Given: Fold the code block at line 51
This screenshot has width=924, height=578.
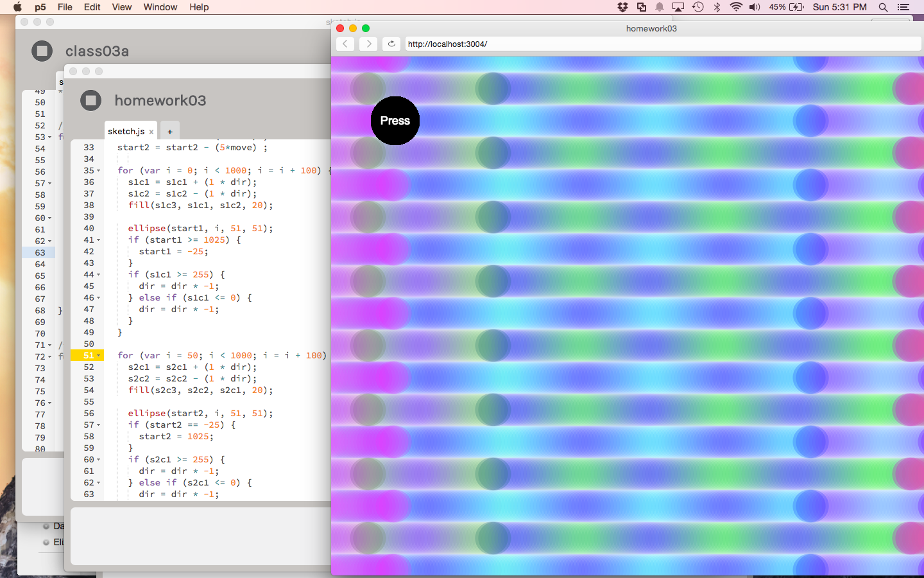Looking at the screenshot, I should [x=99, y=356].
